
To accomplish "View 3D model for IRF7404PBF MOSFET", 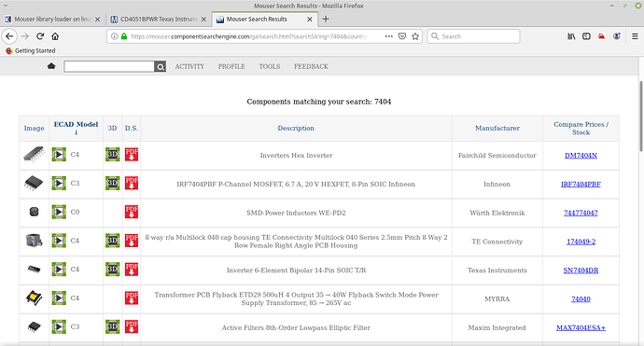I will click(x=113, y=183).
